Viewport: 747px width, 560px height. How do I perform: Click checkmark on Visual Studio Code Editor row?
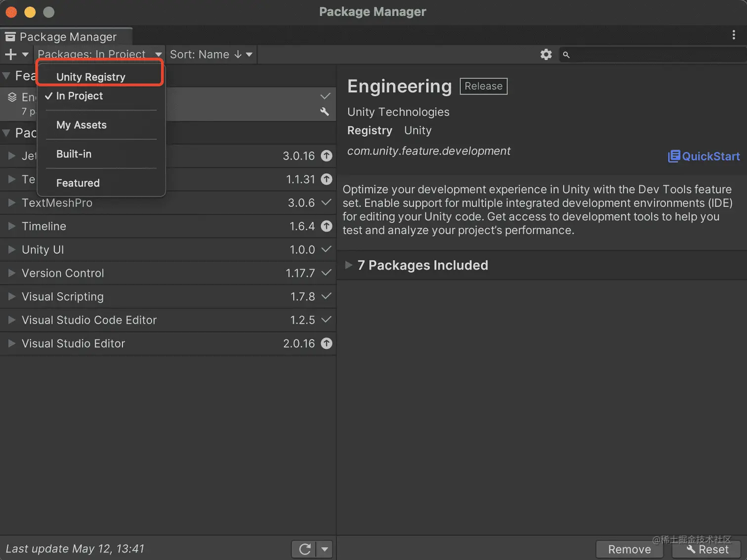[326, 320]
